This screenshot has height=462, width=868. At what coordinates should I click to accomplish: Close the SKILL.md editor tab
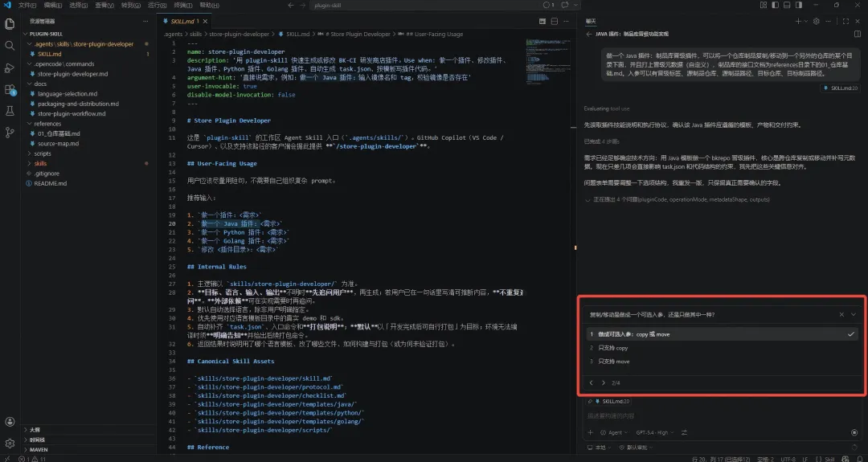pyautogui.click(x=205, y=22)
